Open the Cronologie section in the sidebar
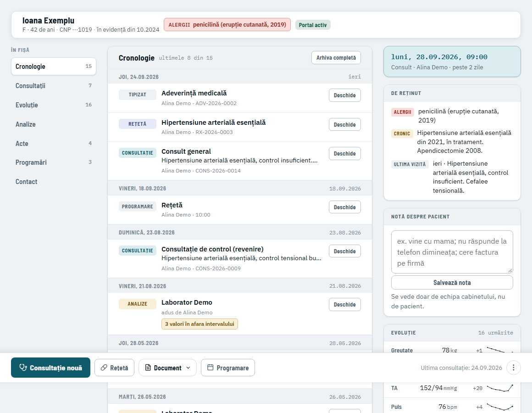The height and width of the screenshot is (413, 532). coord(54,66)
